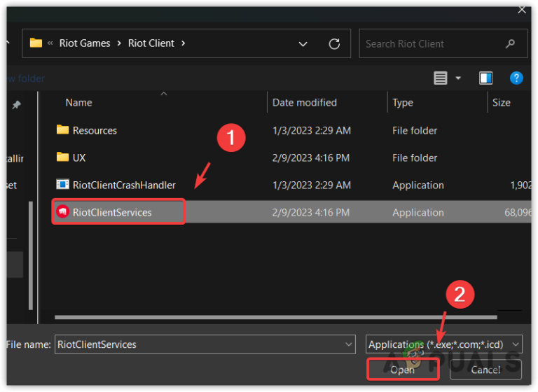This screenshot has width=538, height=392.
Task: Sort by Date modified column header
Action: click(x=304, y=102)
